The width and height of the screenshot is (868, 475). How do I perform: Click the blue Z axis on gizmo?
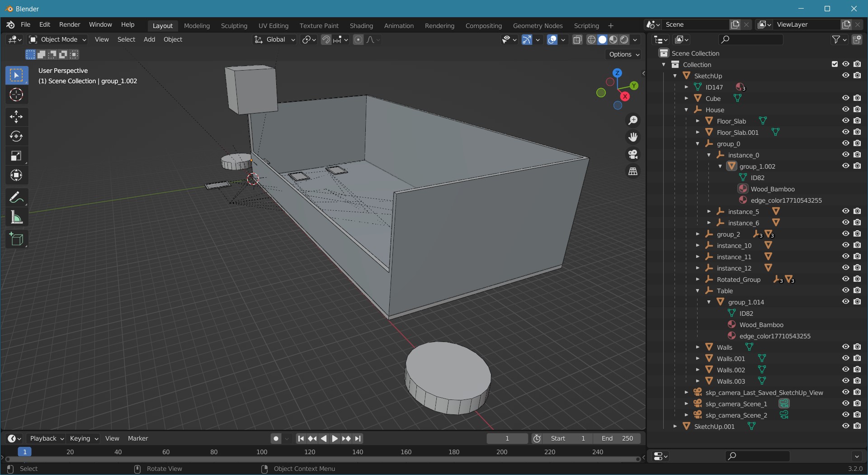pos(617,73)
